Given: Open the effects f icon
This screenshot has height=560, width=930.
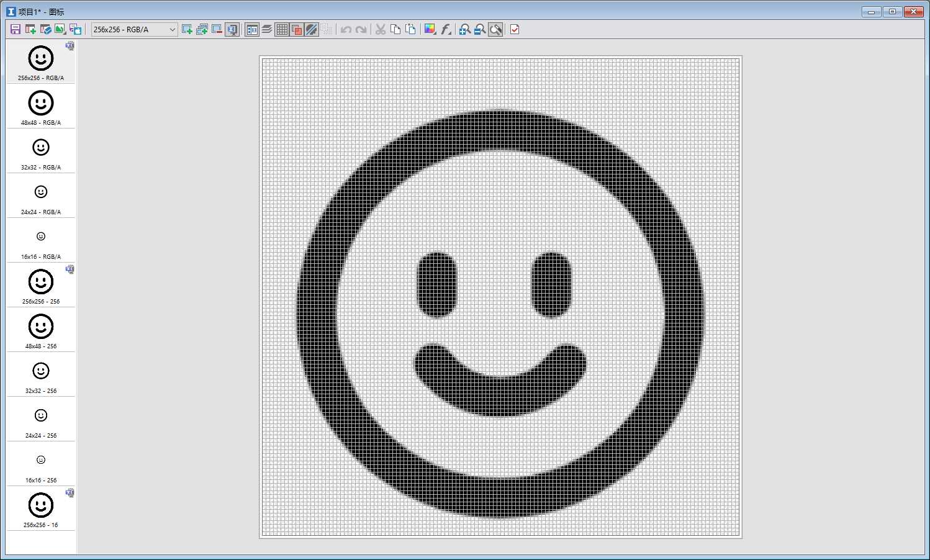Looking at the screenshot, I should pos(445,29).
